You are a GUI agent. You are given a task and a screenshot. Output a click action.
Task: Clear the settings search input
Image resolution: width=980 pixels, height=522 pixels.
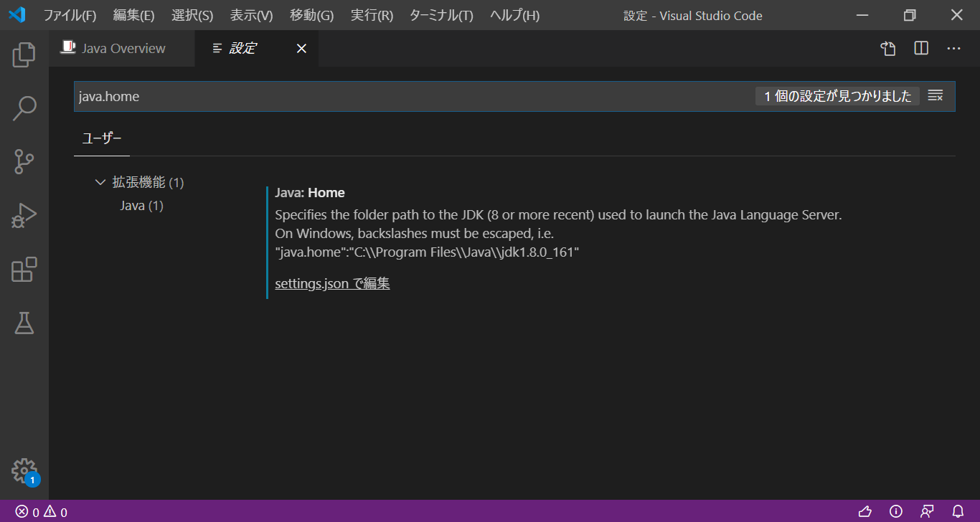point(936,96)
